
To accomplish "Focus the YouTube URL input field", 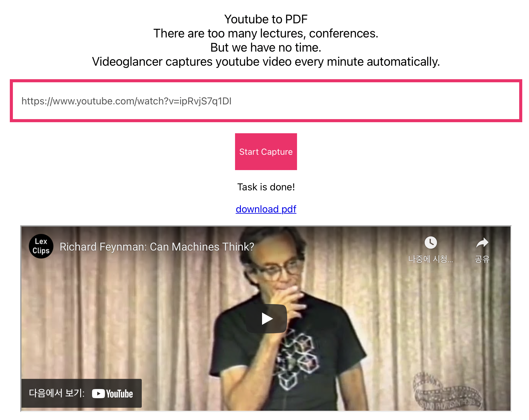I will tap(266, 101).
